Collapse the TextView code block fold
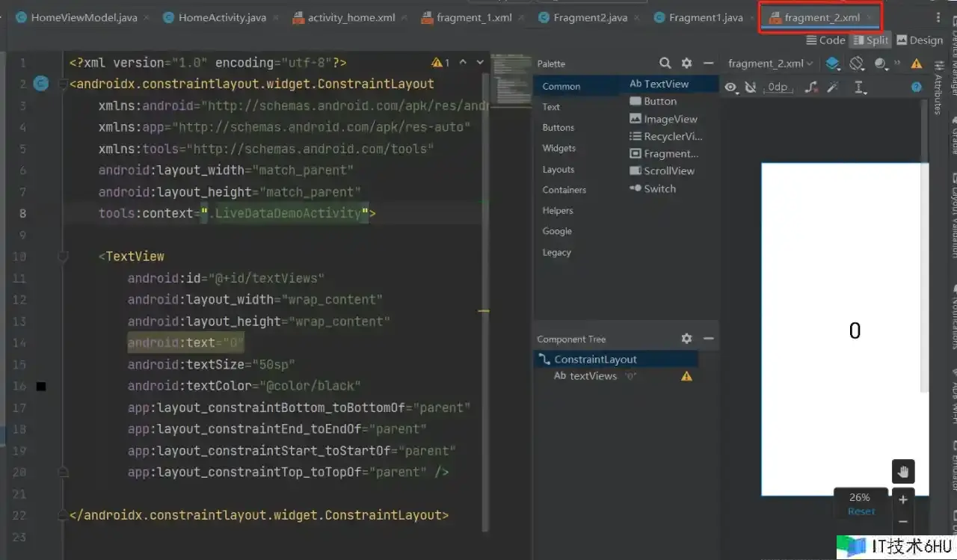This screenshot has width=957, height=560. [63, 256]
